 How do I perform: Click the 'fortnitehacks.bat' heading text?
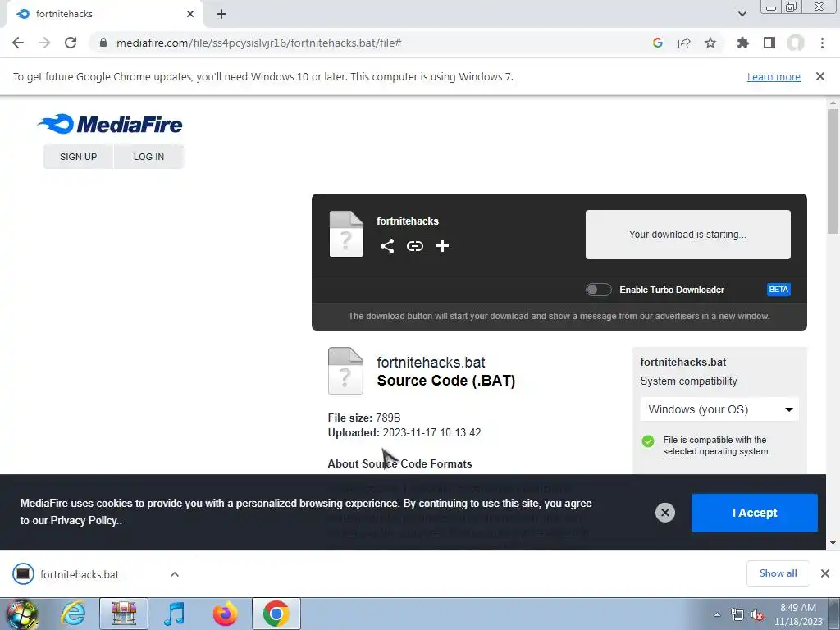[431, 363]
